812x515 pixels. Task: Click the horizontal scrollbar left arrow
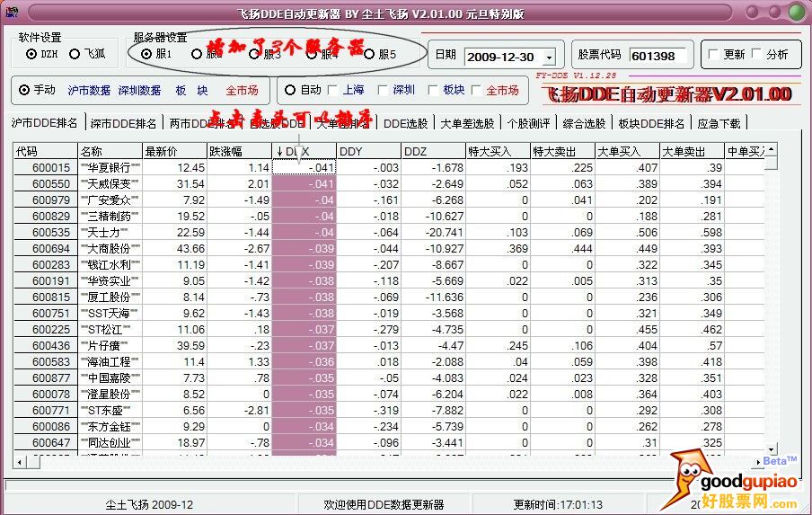tap(20, 462)
